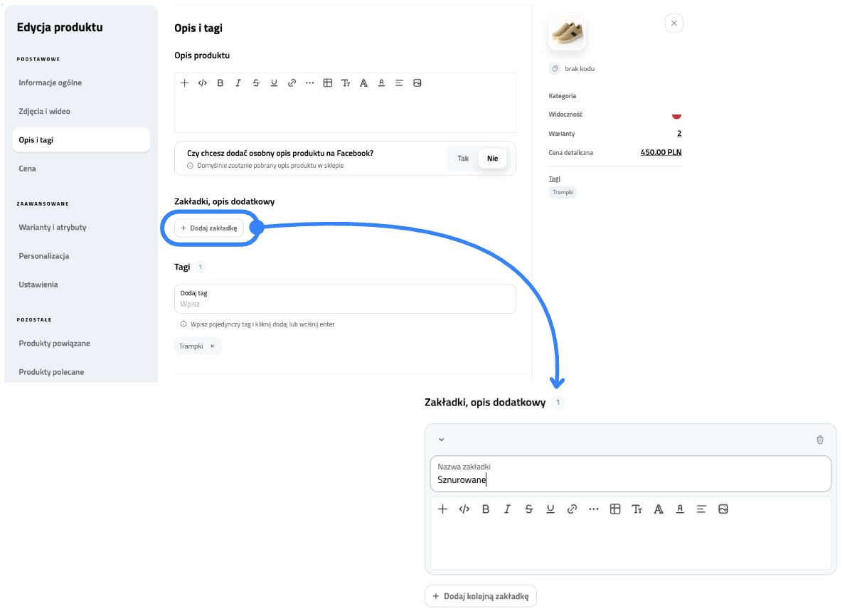Click Dodaj kolejną zakładkę button
The width and height of the screenshot is (852, 616).
[x=481, y=596]
